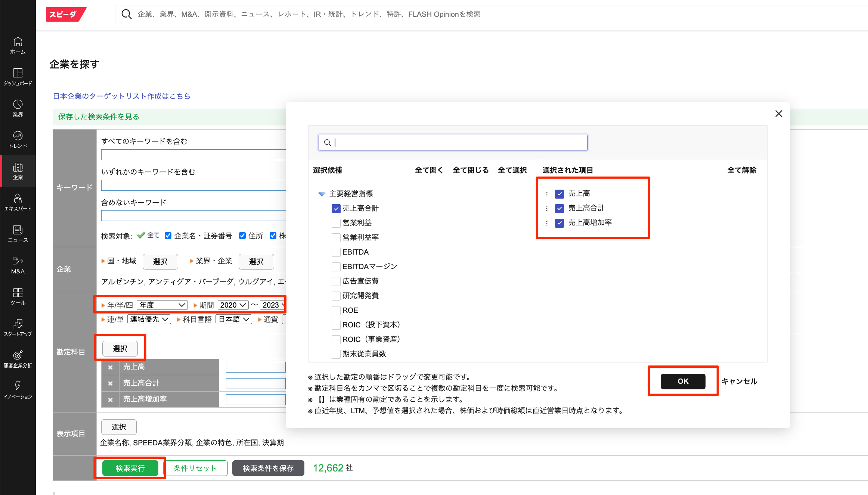The height and width of the screenshot is (495, 868).
Task: Click 全て開く in candidate list header
Action: tap(428, 170)
